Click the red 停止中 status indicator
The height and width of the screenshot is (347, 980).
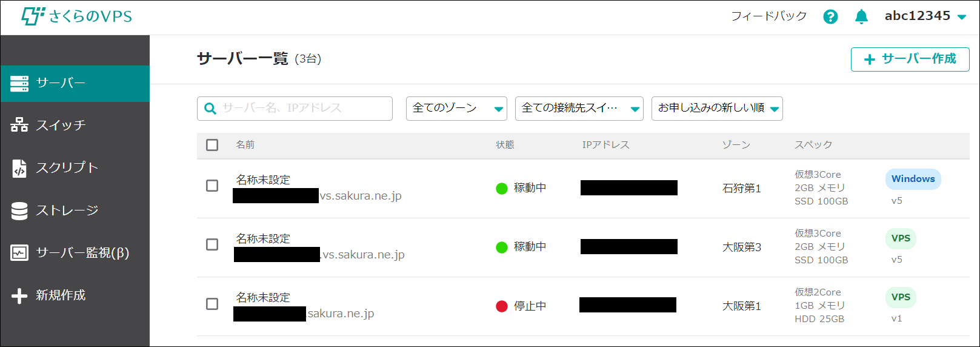pyautogui.click(x=502, y=306)
